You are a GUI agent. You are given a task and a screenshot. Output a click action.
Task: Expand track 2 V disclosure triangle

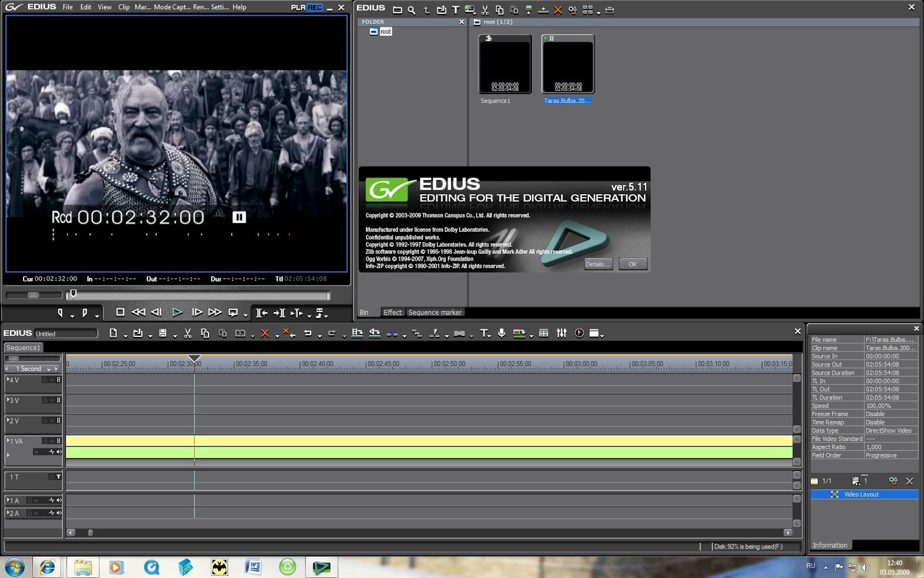(8, 420)
